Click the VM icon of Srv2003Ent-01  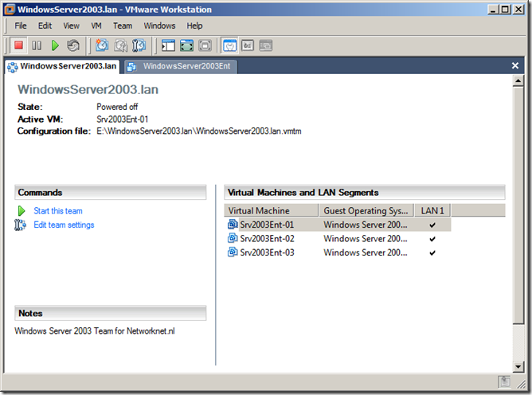233,225
